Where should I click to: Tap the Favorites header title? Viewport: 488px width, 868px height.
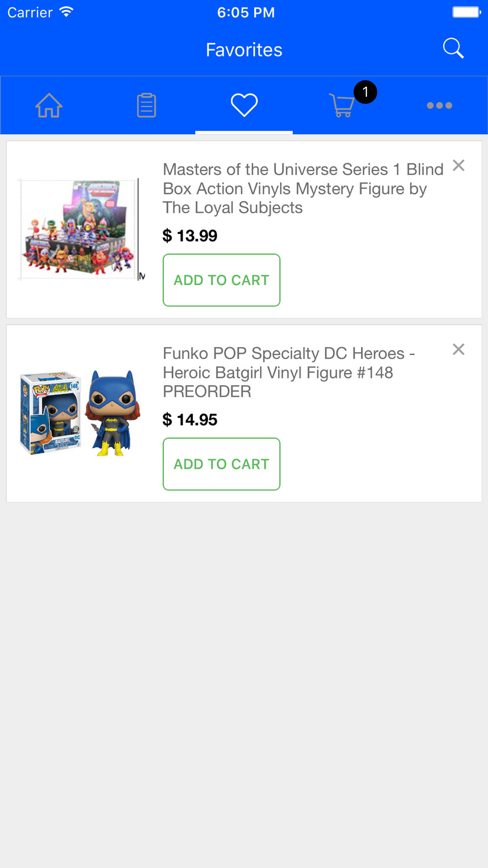click(244, 50)
